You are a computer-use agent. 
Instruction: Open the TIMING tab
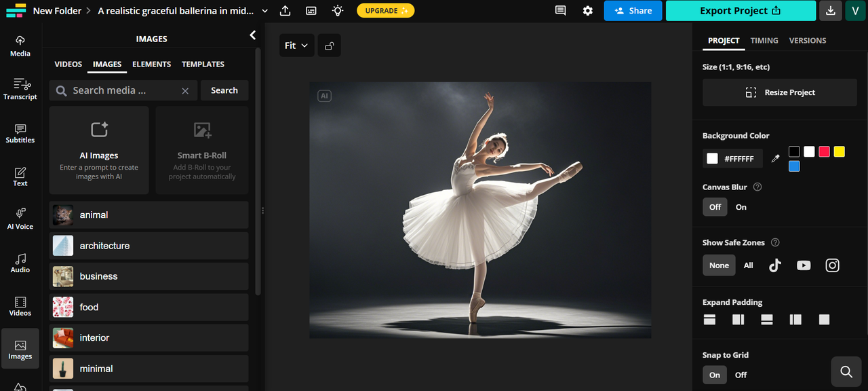click(x=764, y=41)
